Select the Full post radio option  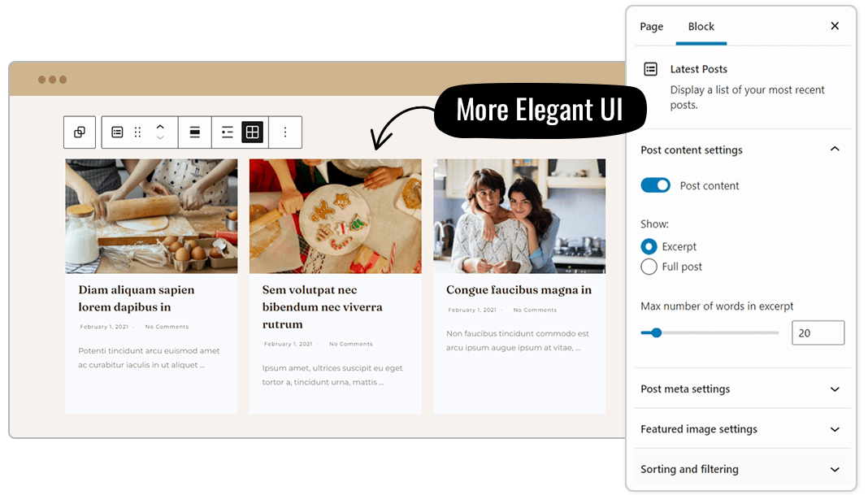649,267
